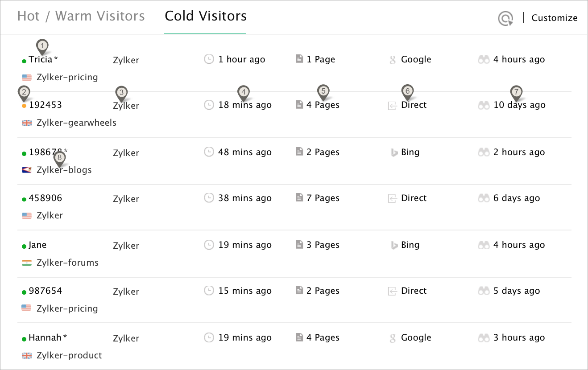This screenshot has width=588, height=370.
Task: Click the direct-visit arrow icon for 987654
Action: click(x=393, y=291)
